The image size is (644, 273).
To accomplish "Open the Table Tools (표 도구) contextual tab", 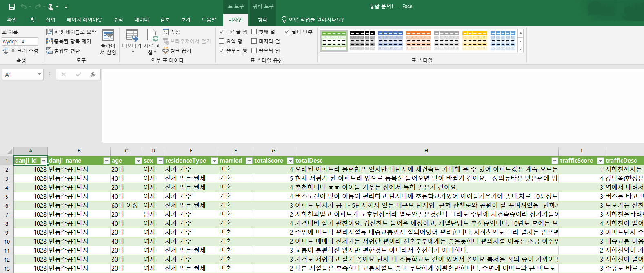I will tap(235, 6).
